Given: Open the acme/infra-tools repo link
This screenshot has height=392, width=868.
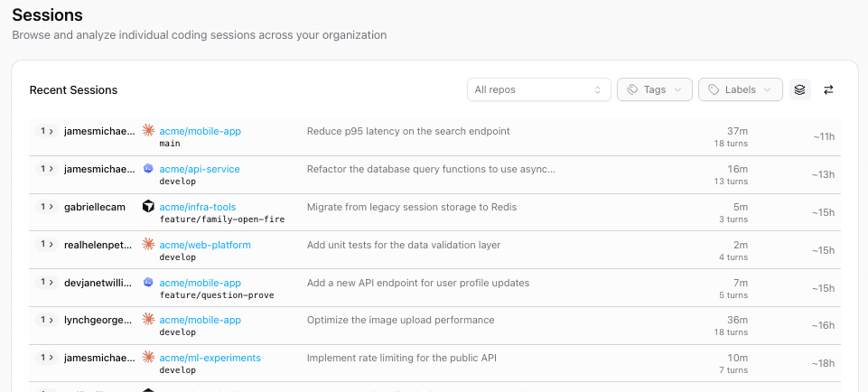Looking at the screenshot, I should click(198, 207).
